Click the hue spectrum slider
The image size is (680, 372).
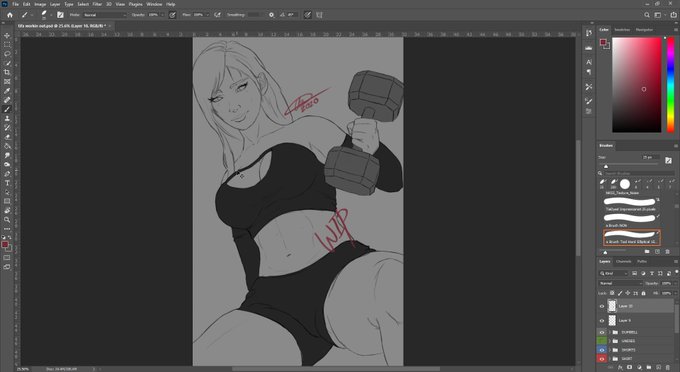(670, 85)
